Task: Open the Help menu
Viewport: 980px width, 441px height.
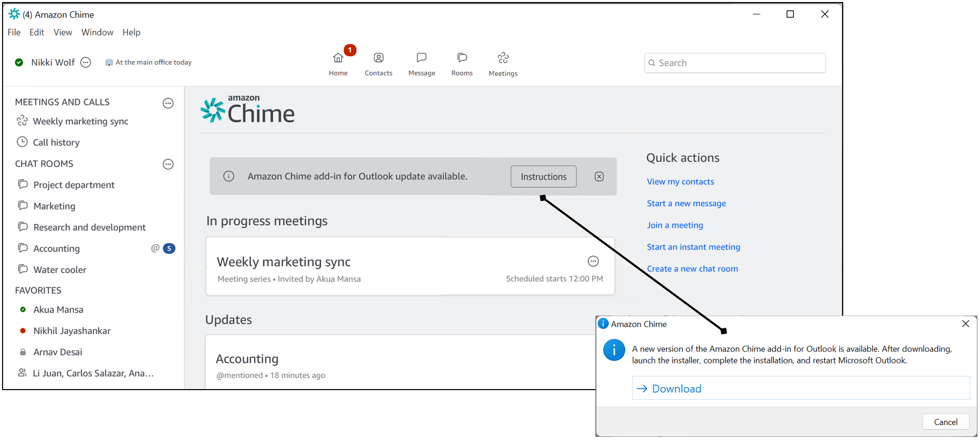Action: pos(131,32)
